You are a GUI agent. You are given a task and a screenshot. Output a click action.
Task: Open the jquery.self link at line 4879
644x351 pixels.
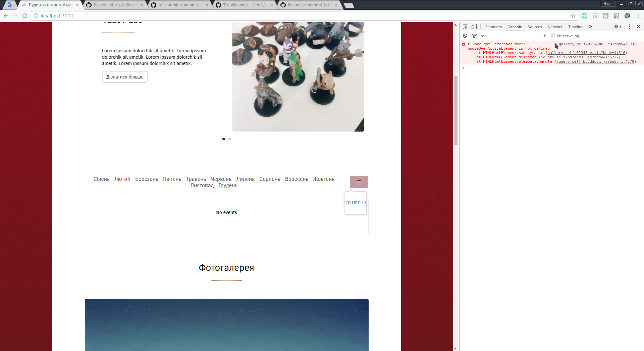click(x=595, y=62)
